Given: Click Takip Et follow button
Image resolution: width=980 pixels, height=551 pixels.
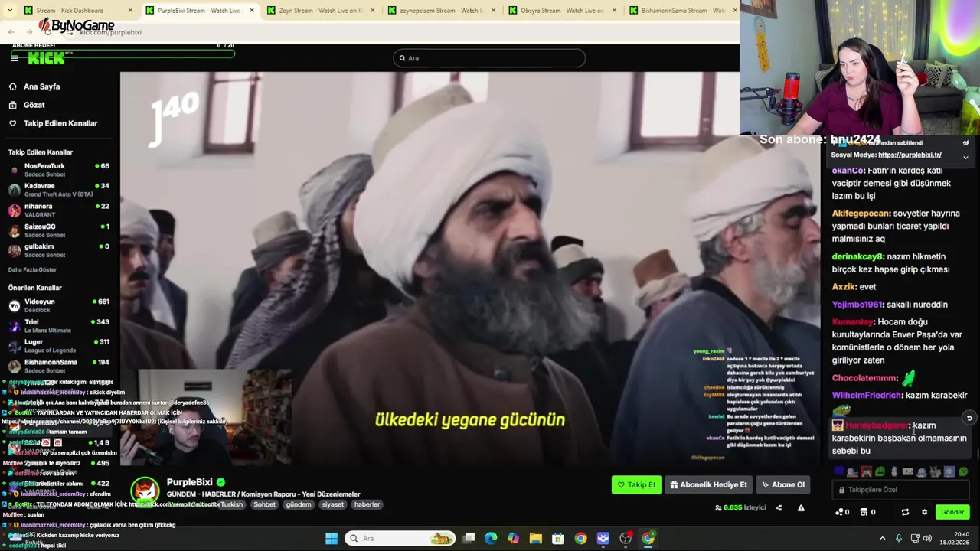Looking at the screenshot, I should coord(636,484).
